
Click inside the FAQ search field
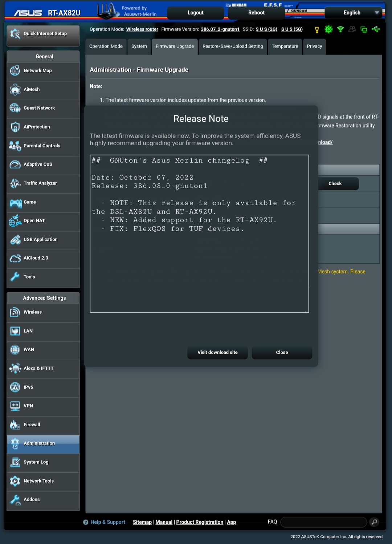tap(323, 522)
